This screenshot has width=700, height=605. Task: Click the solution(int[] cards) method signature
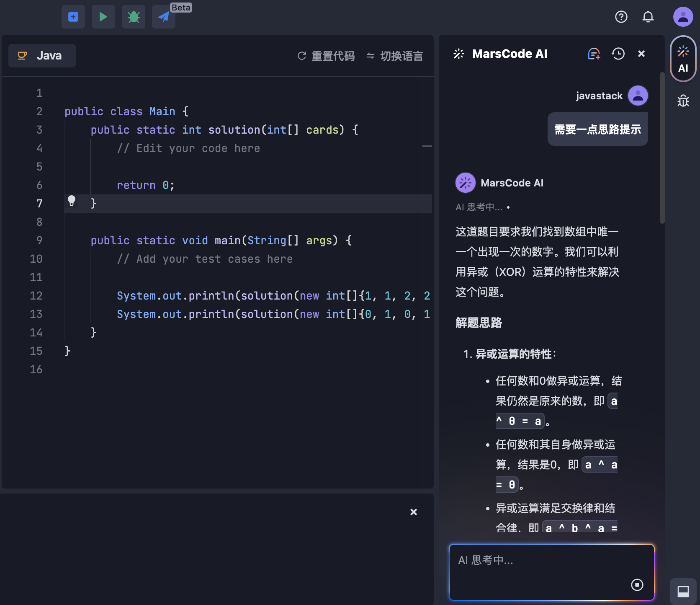click(x=224, y=130)
